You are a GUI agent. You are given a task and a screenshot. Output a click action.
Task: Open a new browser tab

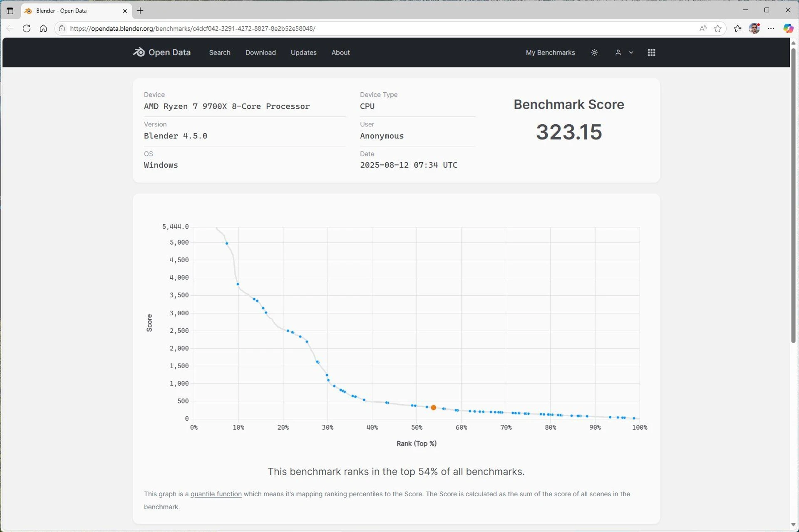tap(140, 11)
